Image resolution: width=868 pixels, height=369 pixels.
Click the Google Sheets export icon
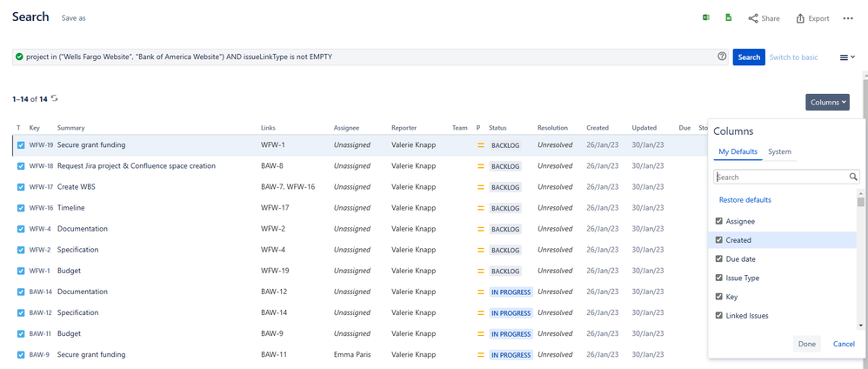pyautogui.click(x=729, y=17)
